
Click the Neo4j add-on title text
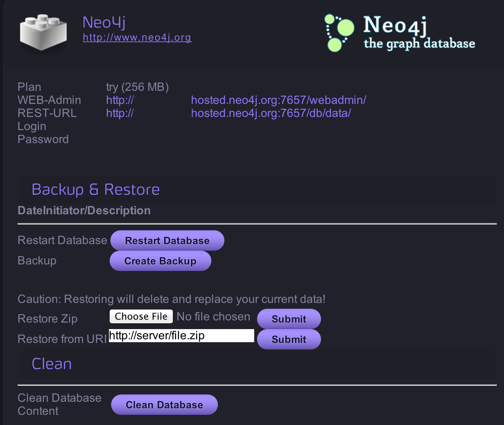[x=104, y=23]
